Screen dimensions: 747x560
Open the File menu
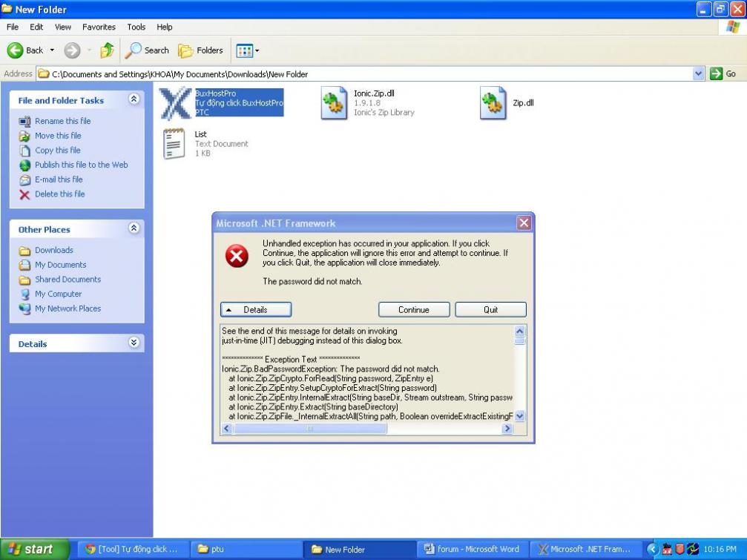(13, 27)
